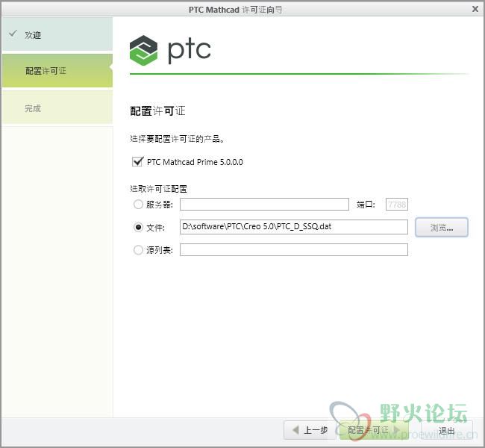Screen dimensions: 485x448
Task: Click the 配置许可证 page heading
Action: click(x=157, y=111)
